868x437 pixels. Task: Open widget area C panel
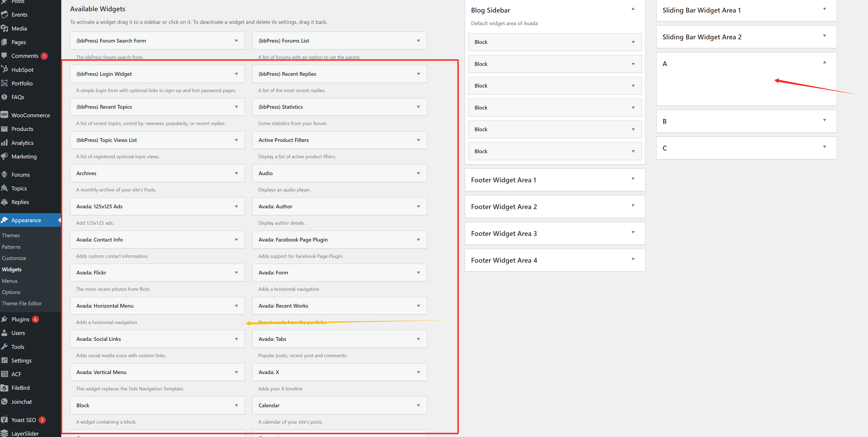824,147
